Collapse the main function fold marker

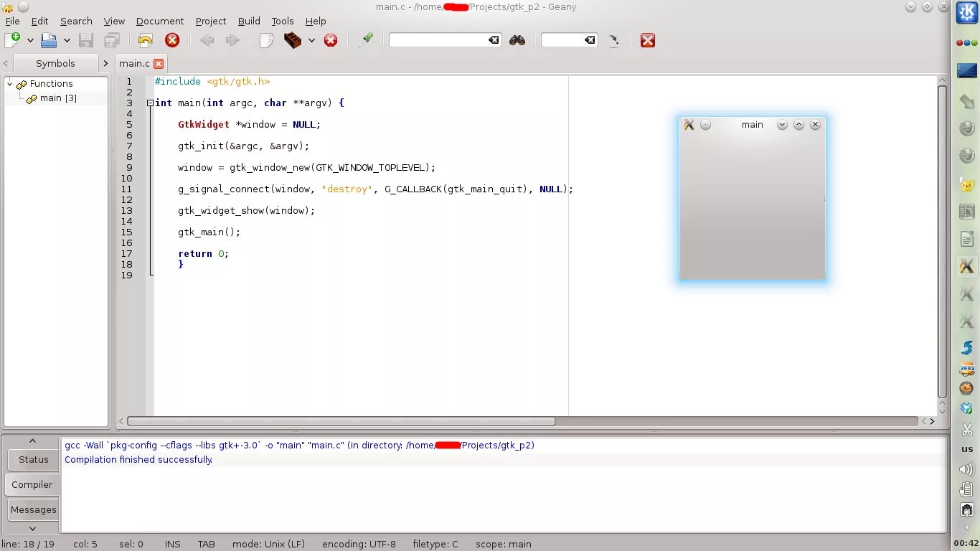150,103
